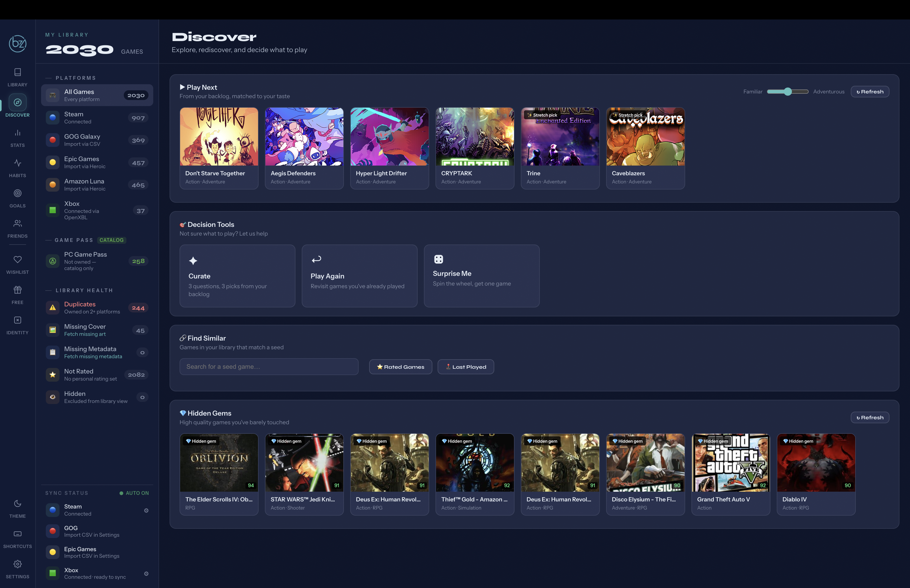Click the PC Game Pass Xbox icon
The height and width of the screenshot is (588, 910).
[x=53, y=261]
